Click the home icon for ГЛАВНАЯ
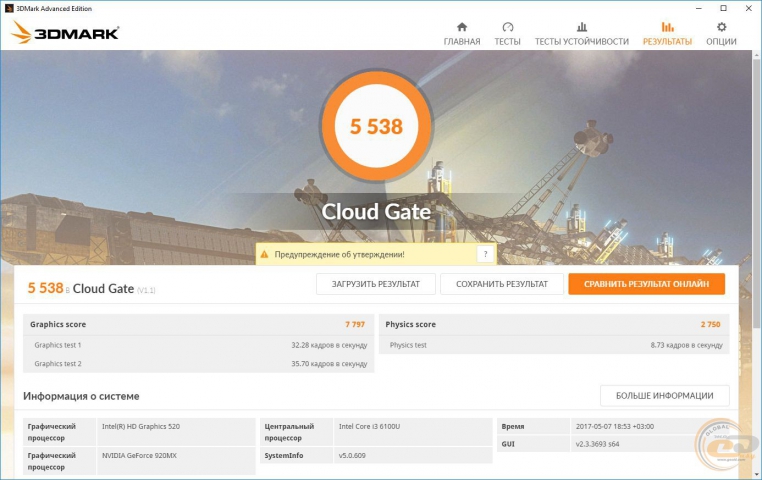 (461, 27)
